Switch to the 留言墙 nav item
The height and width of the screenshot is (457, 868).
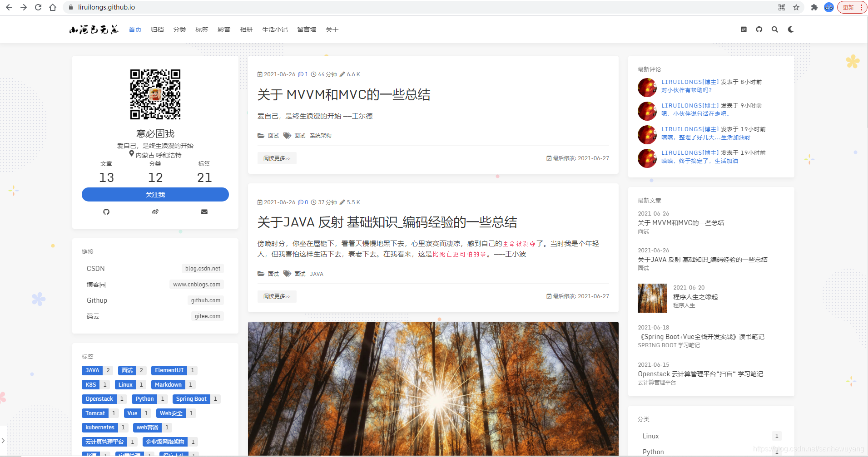click(306, 29)
